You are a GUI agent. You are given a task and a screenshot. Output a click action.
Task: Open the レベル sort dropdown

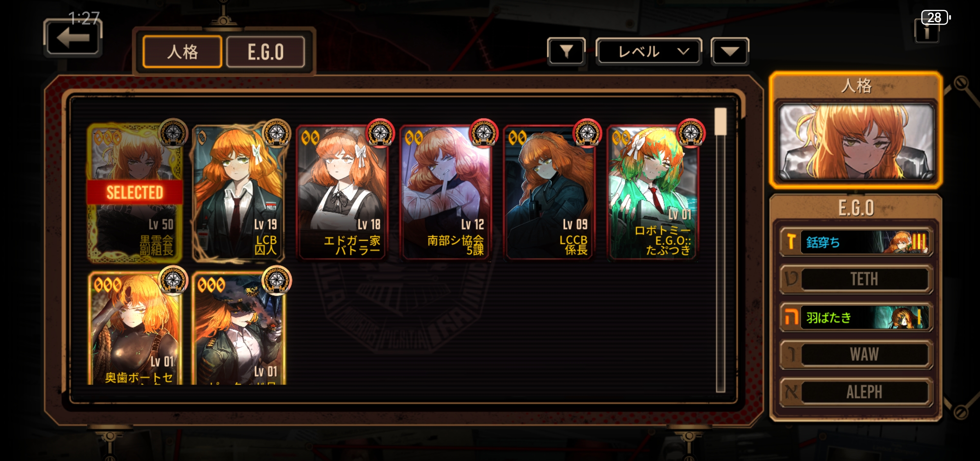649,51
